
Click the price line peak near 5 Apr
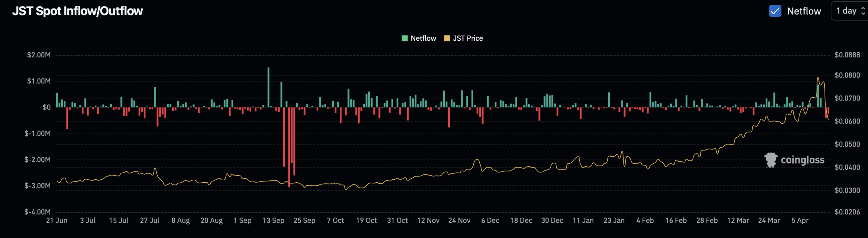(x=818, y=78)
